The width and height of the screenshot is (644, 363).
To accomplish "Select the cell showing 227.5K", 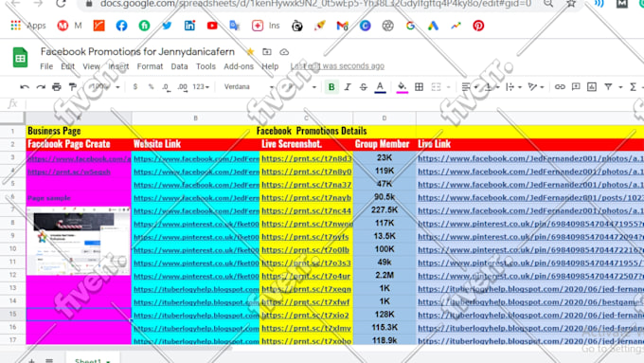I will 385,210.
